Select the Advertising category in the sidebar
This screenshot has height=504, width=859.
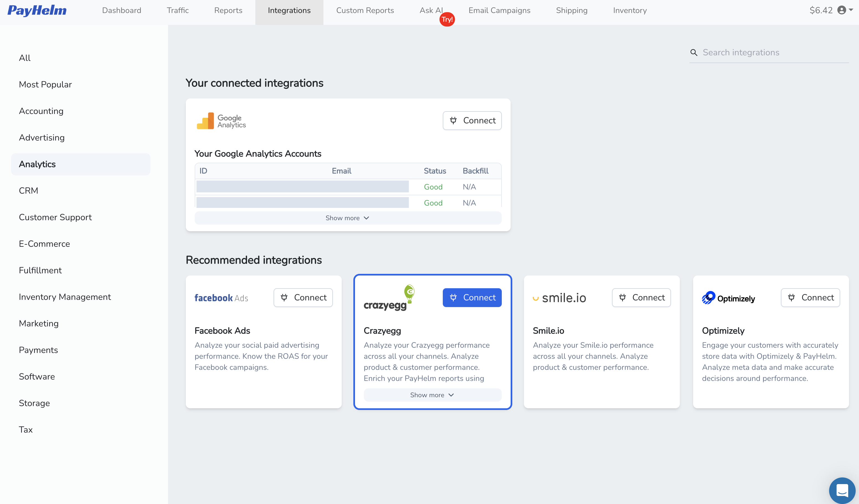pos(42,137)
